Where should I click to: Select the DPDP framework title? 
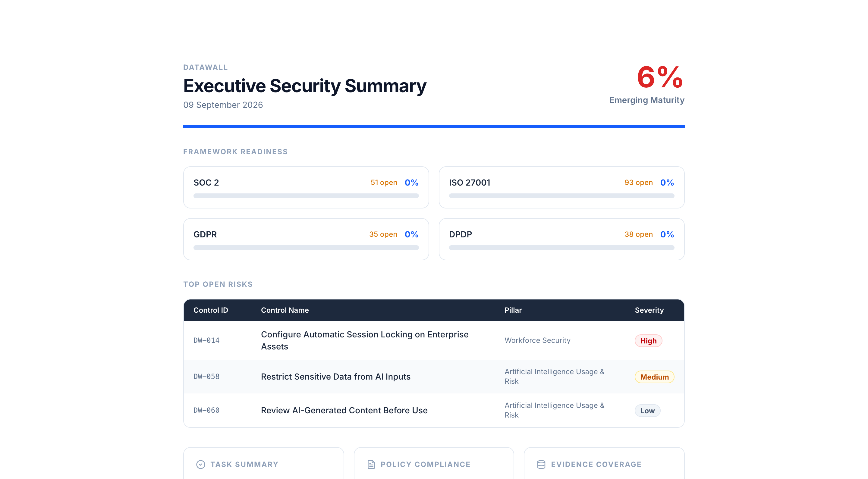click(460, 234)
